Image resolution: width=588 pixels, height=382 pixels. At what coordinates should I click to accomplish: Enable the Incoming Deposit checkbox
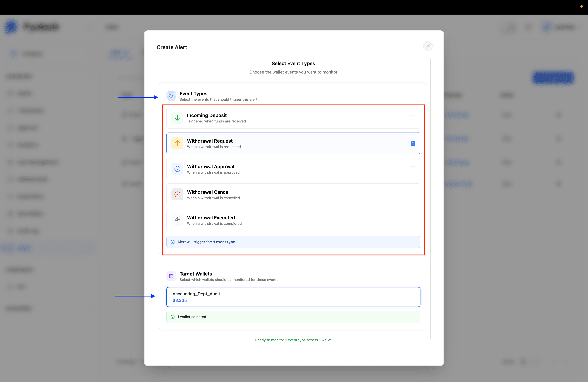pyautogui.click(x=413, y=118)
